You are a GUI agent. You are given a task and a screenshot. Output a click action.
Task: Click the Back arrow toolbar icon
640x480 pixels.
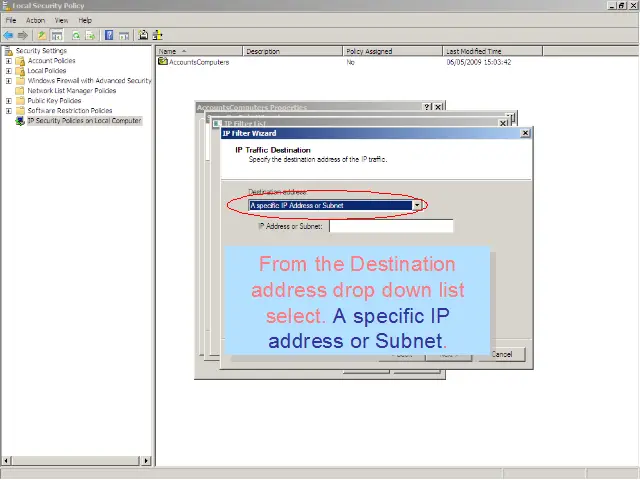pos(8,35)
